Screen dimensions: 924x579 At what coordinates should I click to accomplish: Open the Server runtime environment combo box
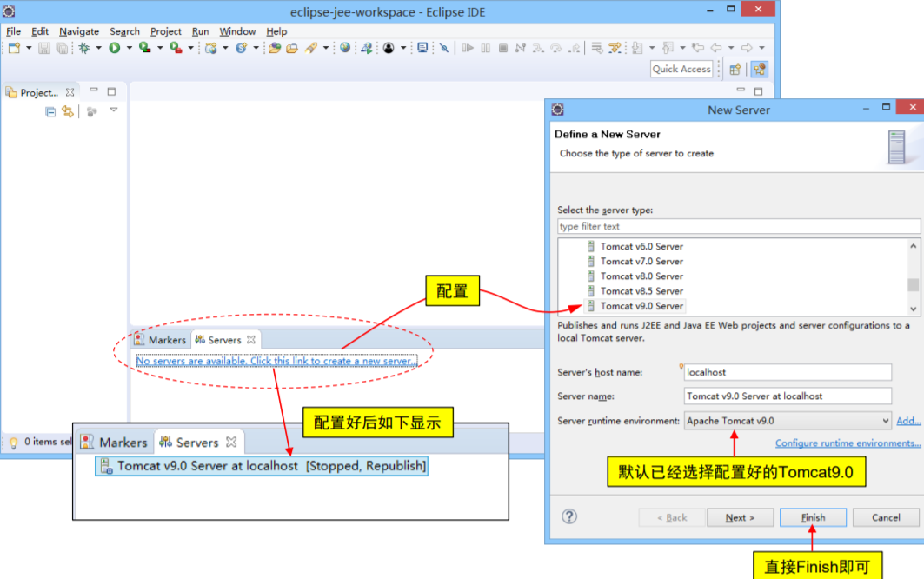(788, 421)
